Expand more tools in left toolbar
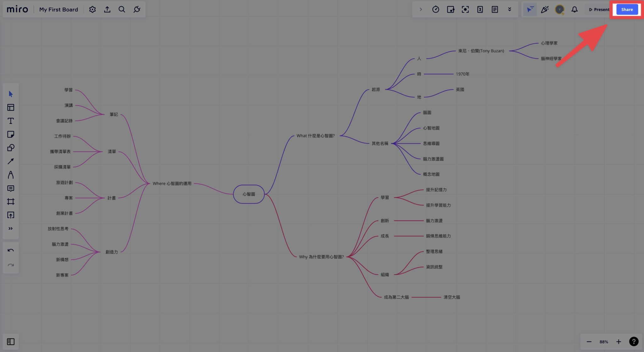 coord(11,229)
